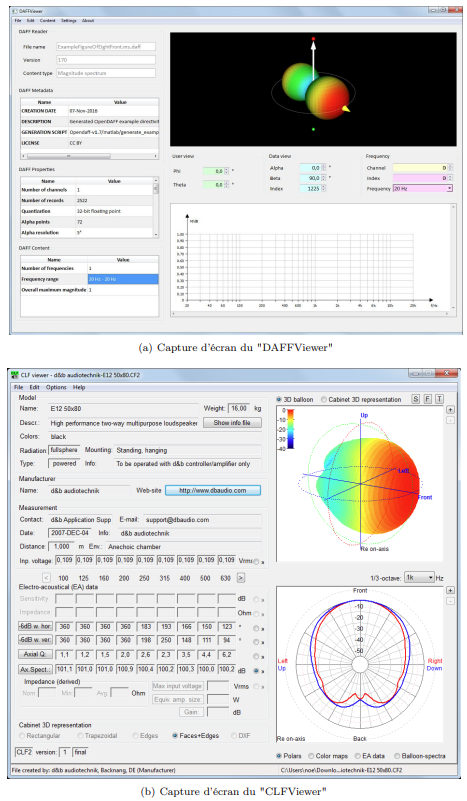The height and width of the screenshot is (801, 467).
Task: Select Cabinet 3D representation radio button
Action: [324, 399]
